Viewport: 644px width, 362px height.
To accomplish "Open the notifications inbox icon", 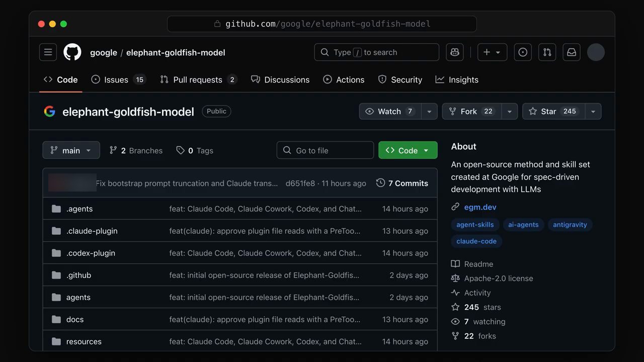I will 572,52.
